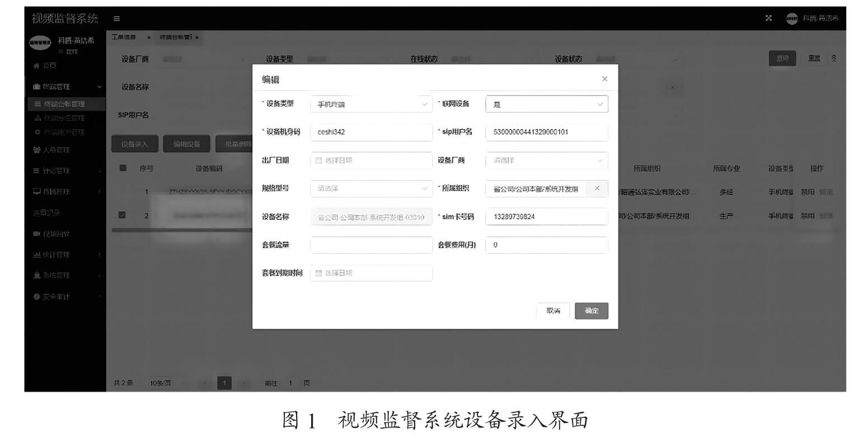
Task: Click the 设备机身码 input field
Action: point(371,132)
